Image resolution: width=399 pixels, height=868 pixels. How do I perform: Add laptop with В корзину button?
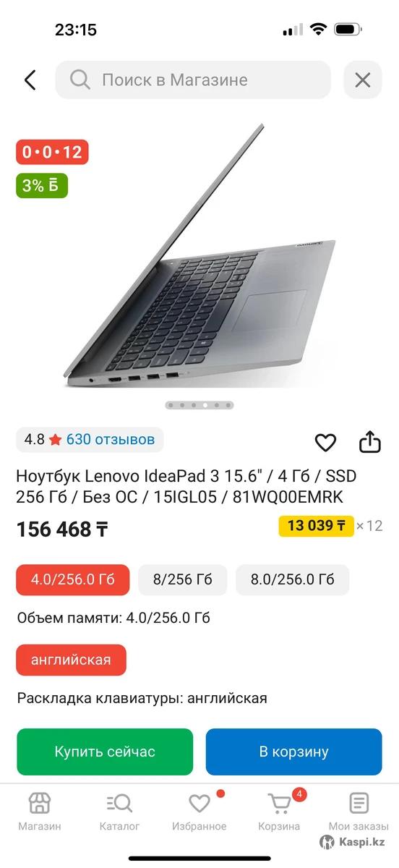point(294,752)
